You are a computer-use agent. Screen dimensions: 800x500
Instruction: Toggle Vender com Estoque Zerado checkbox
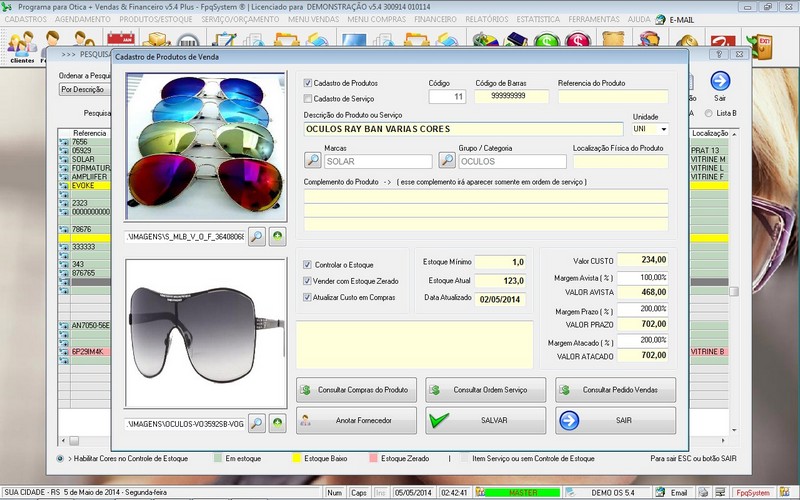tap(308, 281)
